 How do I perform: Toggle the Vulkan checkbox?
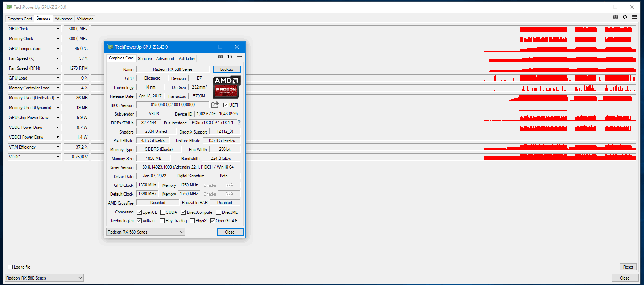[x=139, y=220]
